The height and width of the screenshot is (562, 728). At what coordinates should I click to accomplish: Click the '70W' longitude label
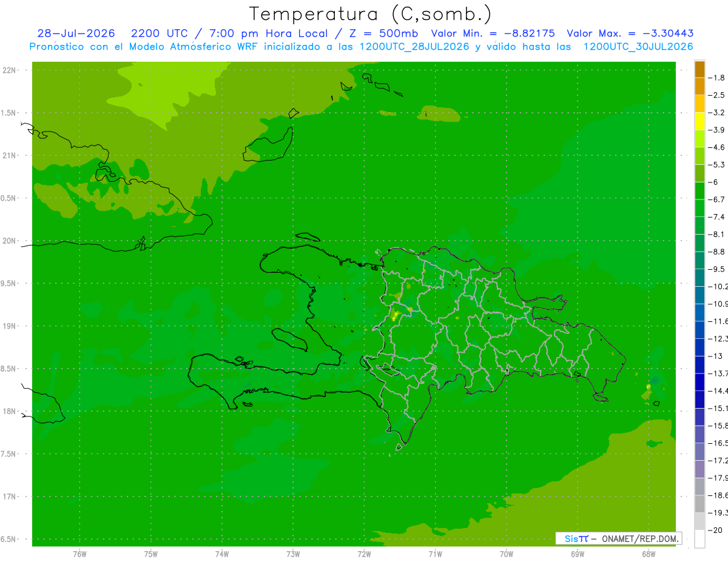click(x=506, y=554)
